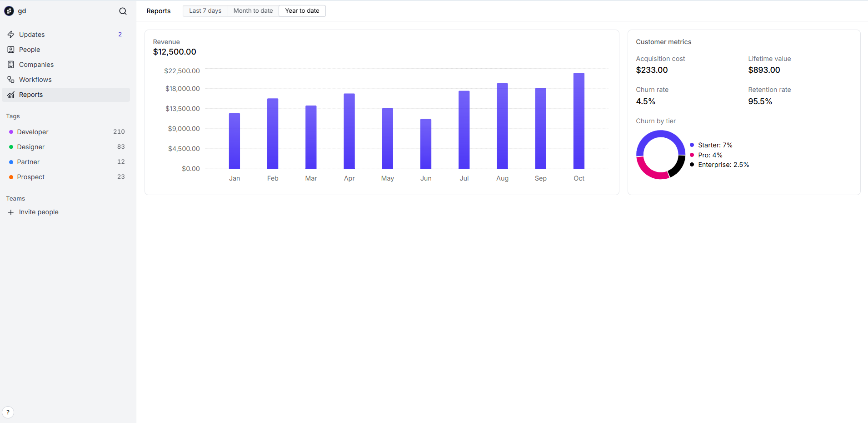Screen dimensions: 868x423
Task: Click the Enterprise: 2.5% legend label
Action: coord(723,165)
